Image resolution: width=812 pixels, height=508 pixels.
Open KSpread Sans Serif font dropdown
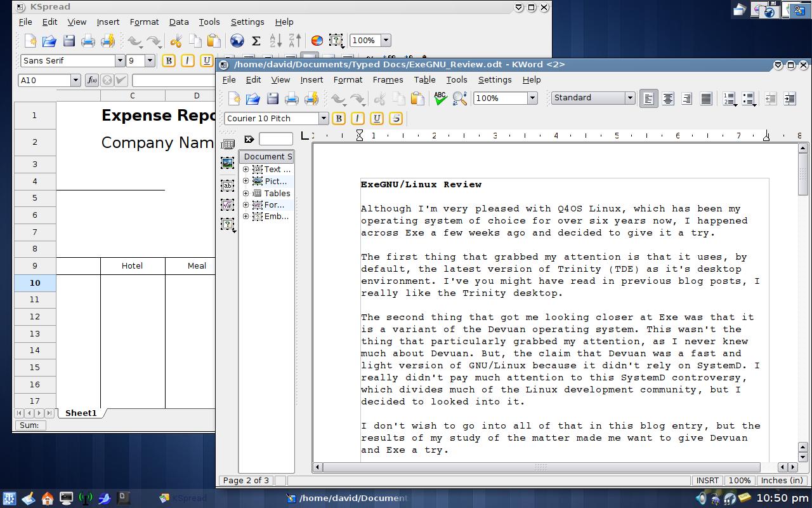(x=119, y=61)
